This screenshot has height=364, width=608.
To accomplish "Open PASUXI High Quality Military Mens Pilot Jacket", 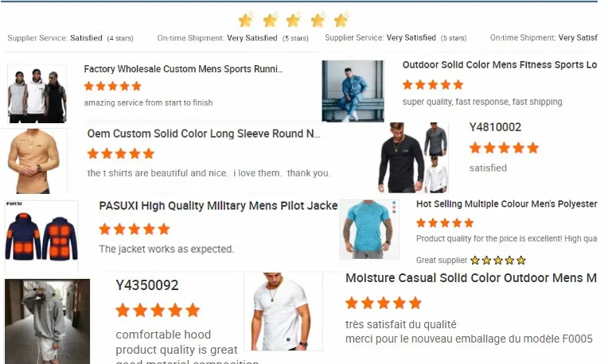I will coord(218,206).
